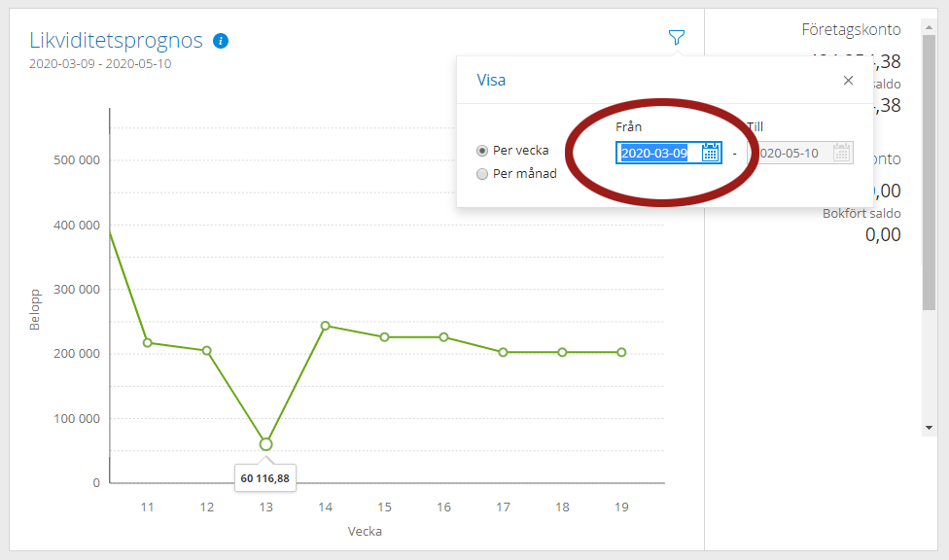
Task: Click the date range 2020-03-09 - 2020-05-10 text
Action: coord(100,63)
